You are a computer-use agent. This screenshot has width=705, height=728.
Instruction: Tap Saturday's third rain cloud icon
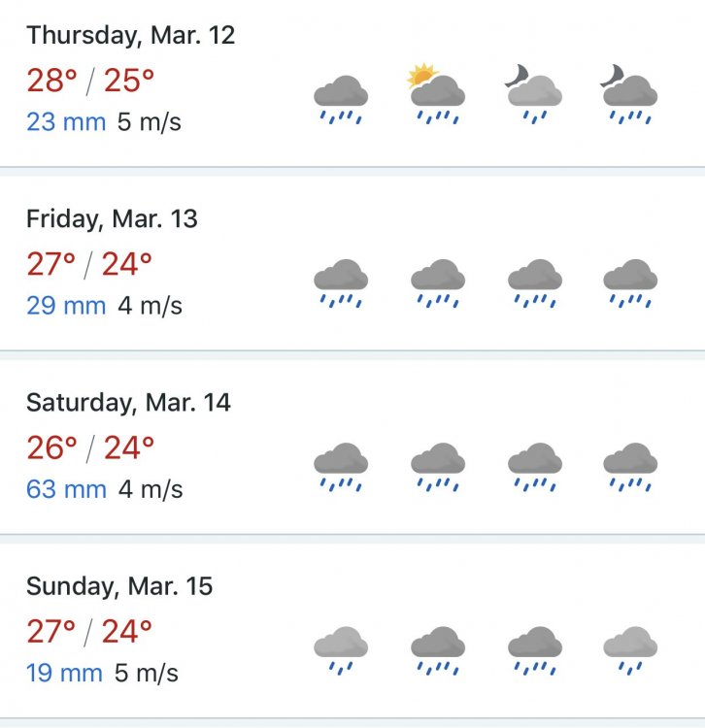(534, 465)
